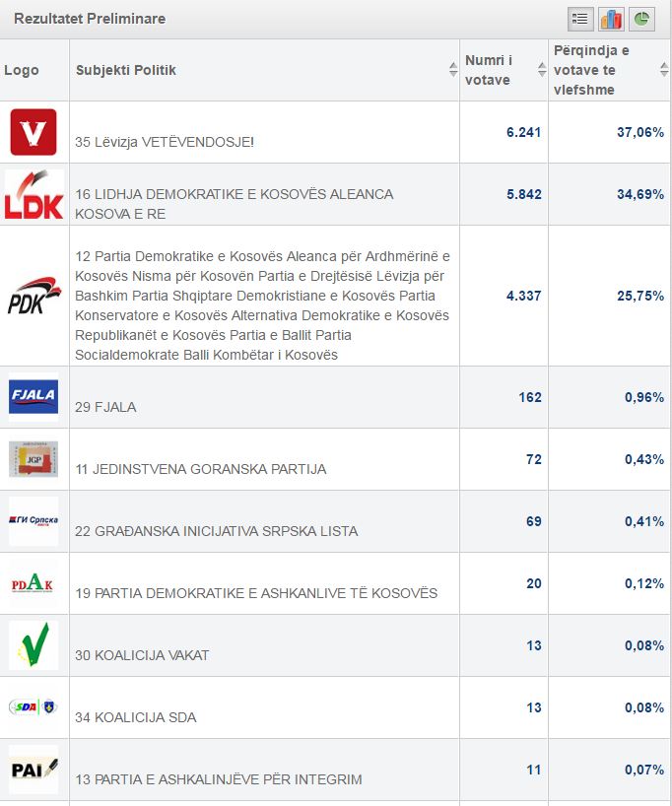Click the PDAK party logo
The image size is (672, 806).
(x=34, y=583)
